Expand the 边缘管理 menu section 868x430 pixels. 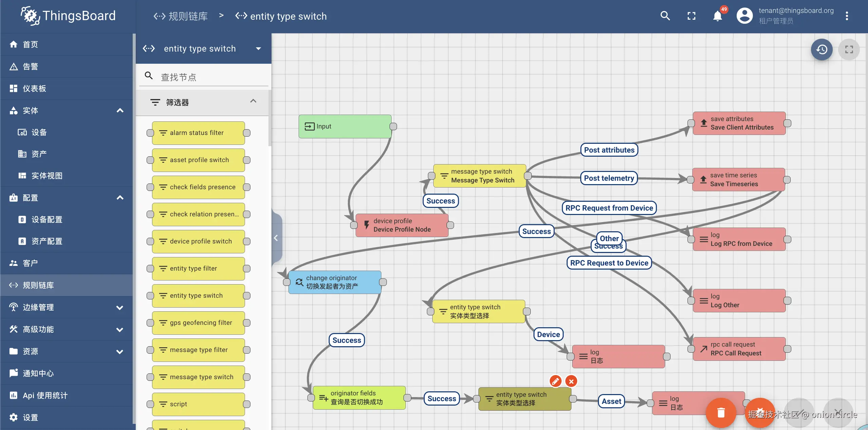tap(119, 308)
